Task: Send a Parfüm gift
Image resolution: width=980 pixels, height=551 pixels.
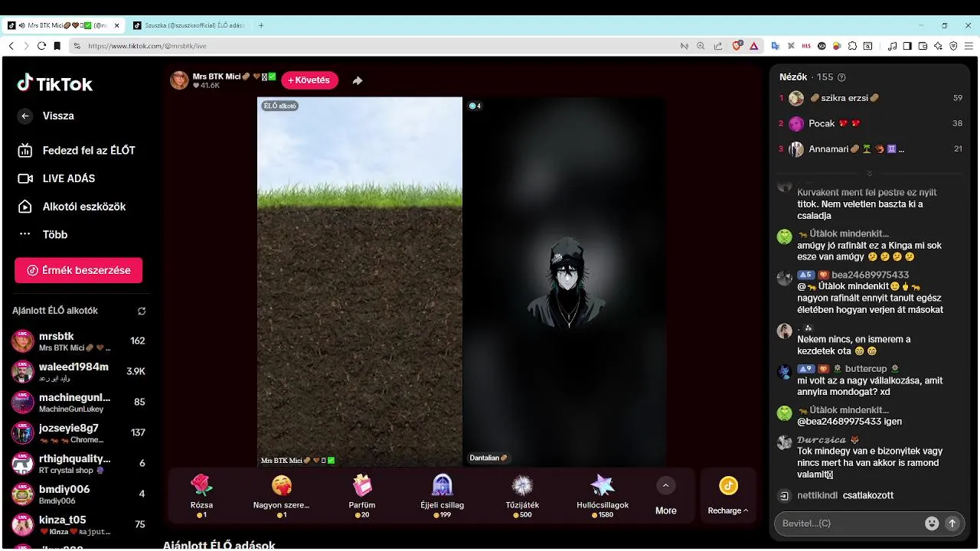Action: [x=362, y=495]
